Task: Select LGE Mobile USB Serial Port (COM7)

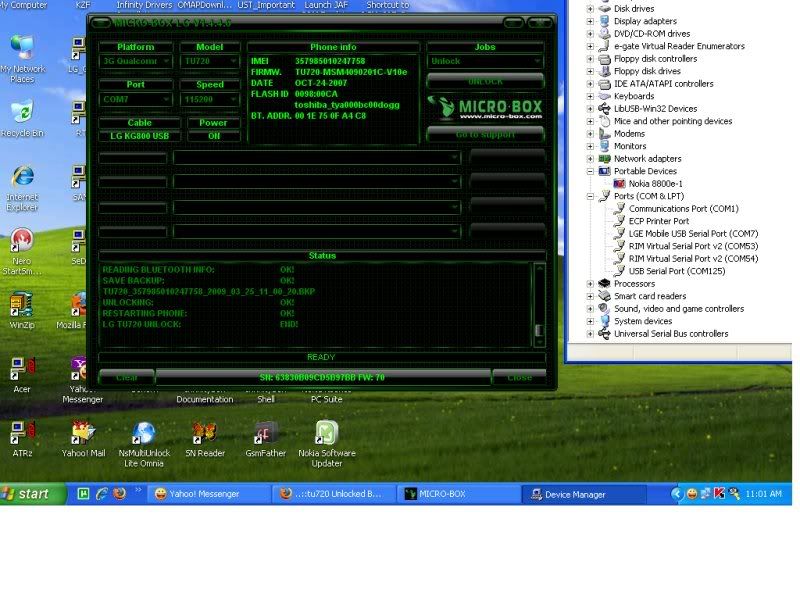Action: (693, 234)
